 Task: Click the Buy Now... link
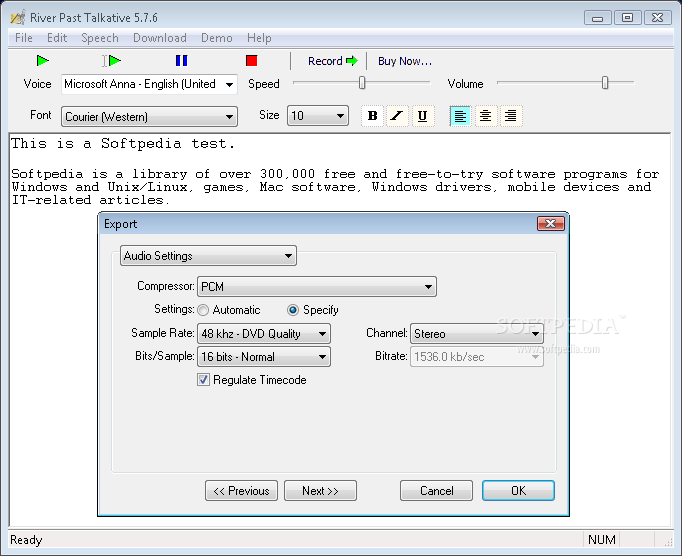coord(405,61)
